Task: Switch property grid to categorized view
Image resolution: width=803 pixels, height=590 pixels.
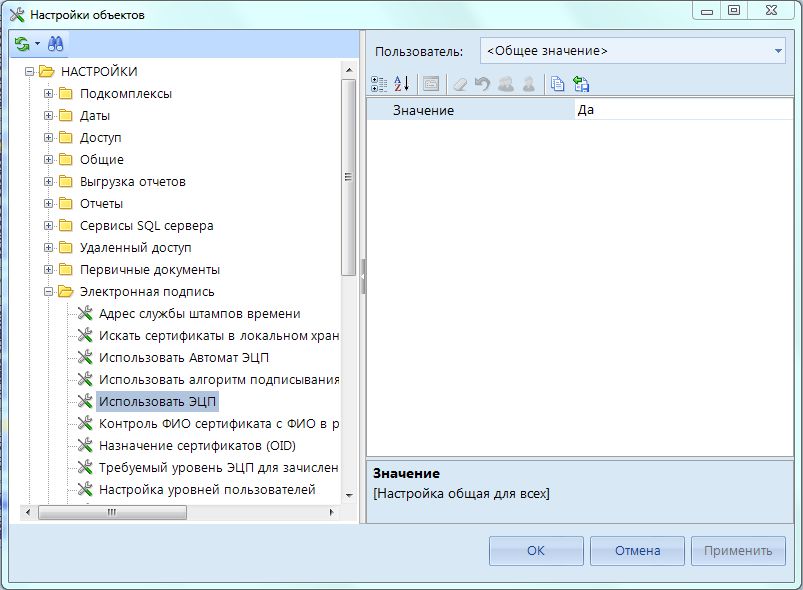Action: (378, 85)
